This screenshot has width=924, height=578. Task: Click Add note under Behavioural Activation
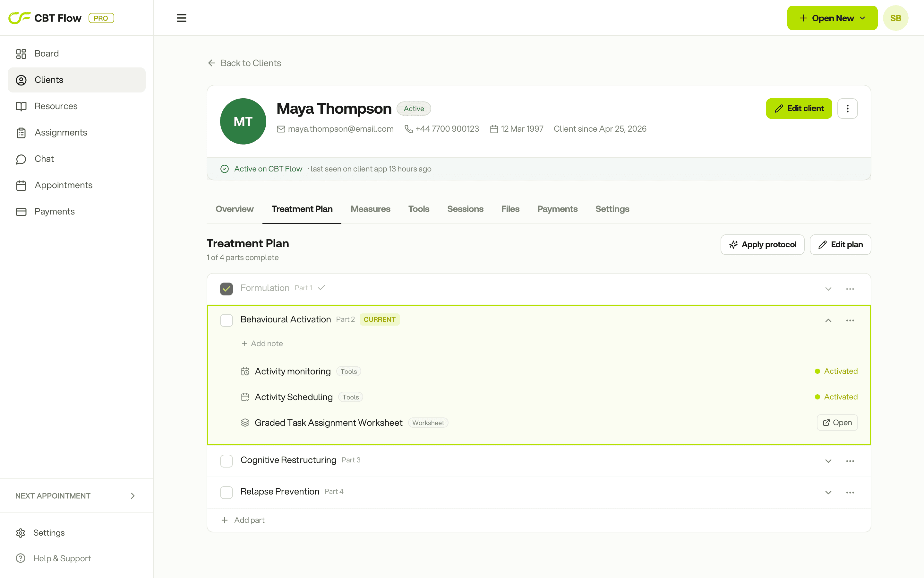[262, 344]
